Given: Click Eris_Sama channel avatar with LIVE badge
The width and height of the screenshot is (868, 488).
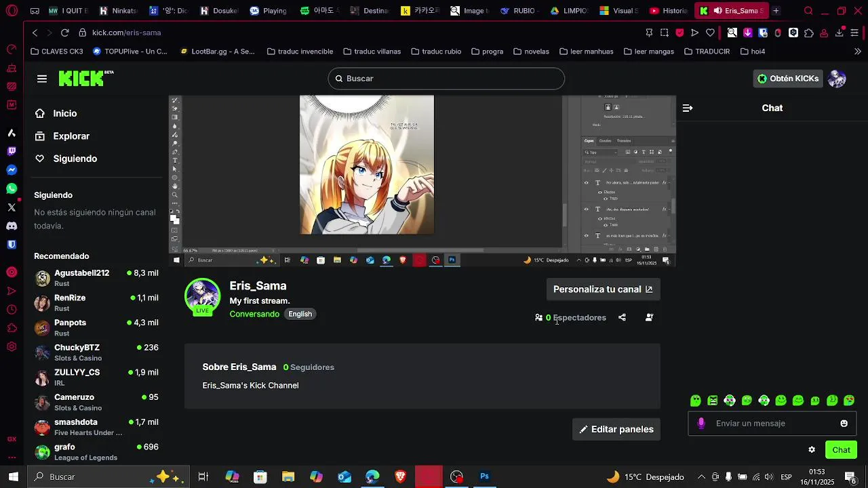Looking at the screenshot, I should (202, 297).
